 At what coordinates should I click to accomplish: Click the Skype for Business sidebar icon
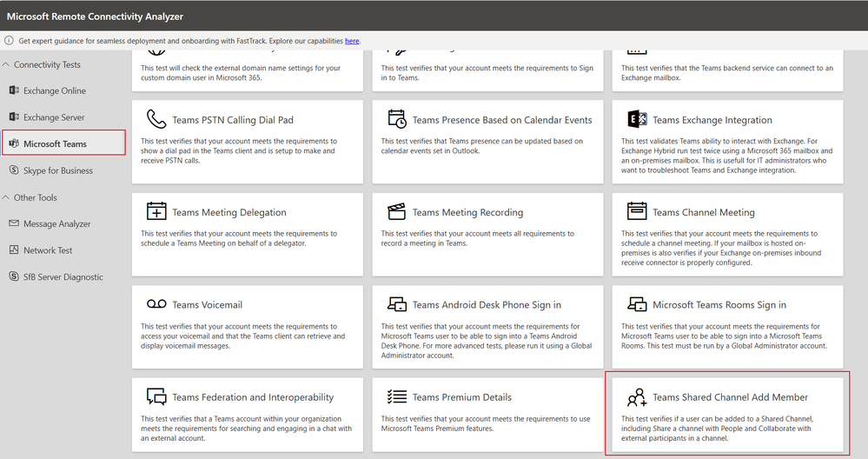15,170
